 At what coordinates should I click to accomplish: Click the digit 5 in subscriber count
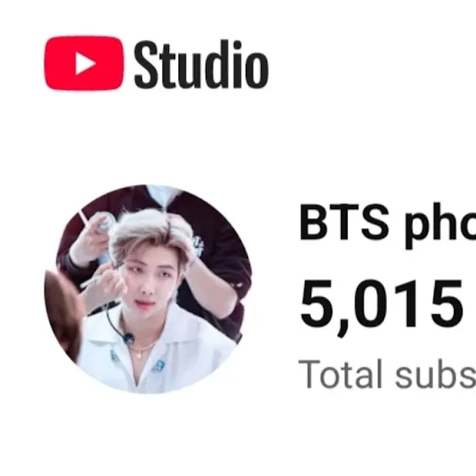coord(315,303)
